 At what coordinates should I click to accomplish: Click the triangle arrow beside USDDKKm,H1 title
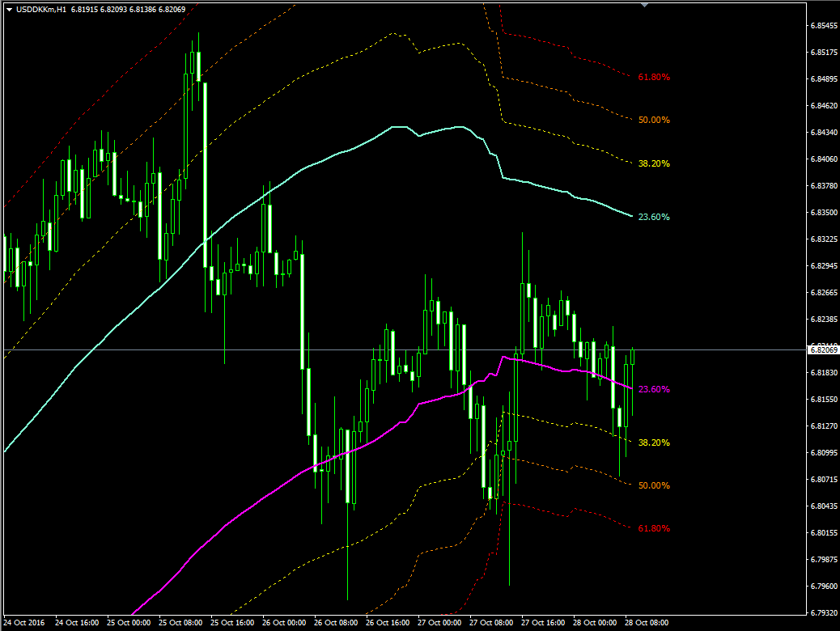[x=10, y=10]
